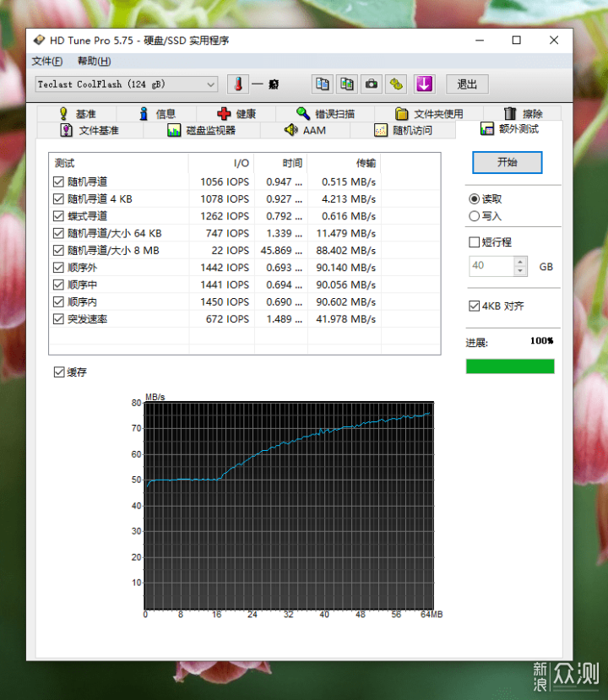Viewport: 608px width, 700px height.
Task: Uncheck the 蝶式寻道 test checkbox
Action: 58,216
